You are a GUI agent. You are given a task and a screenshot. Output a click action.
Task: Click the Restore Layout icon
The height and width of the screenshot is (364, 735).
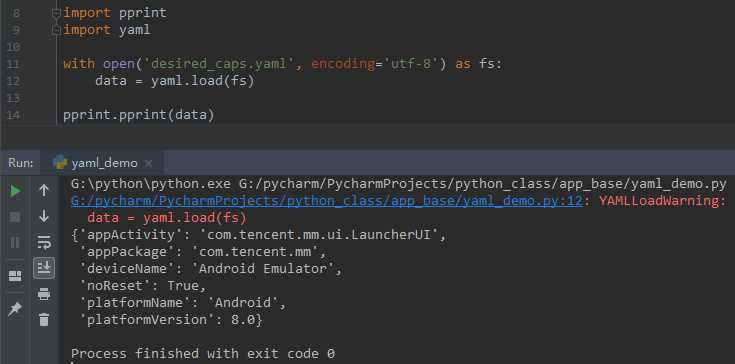point(15,276)
